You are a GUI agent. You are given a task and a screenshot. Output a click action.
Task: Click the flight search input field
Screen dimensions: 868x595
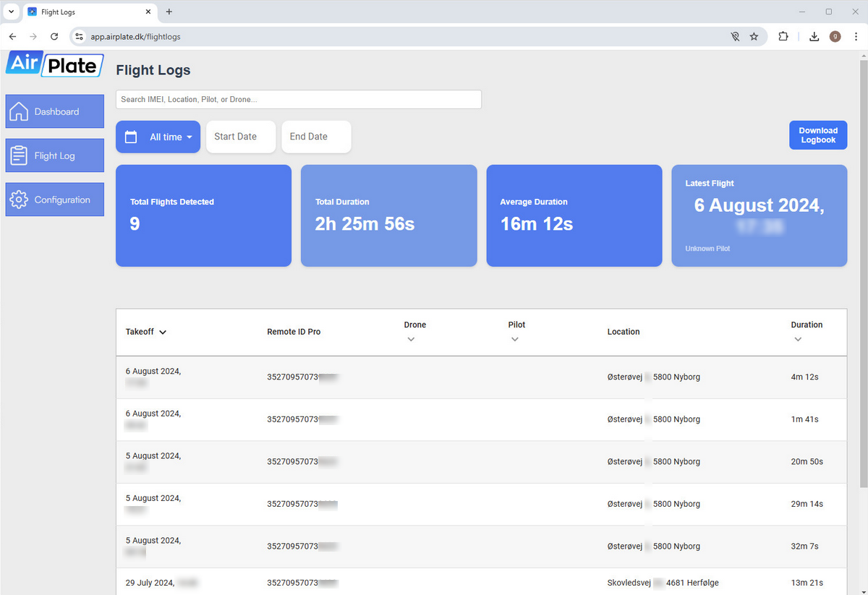[x=299, y=100]
